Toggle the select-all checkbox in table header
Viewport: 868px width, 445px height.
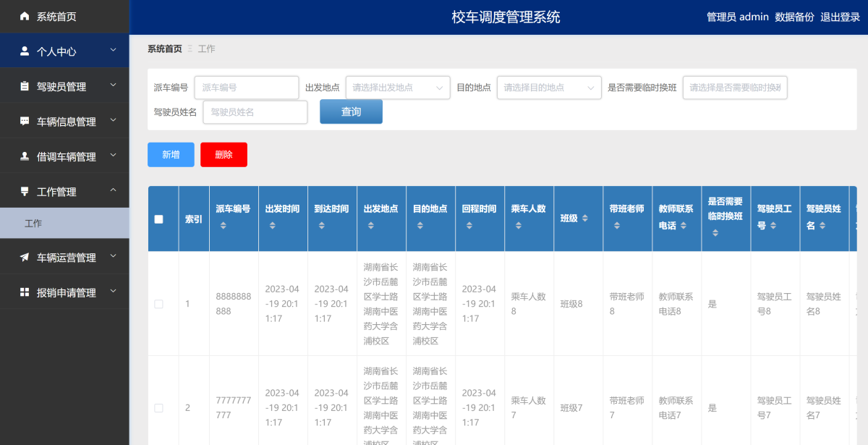tap(159, 219)
